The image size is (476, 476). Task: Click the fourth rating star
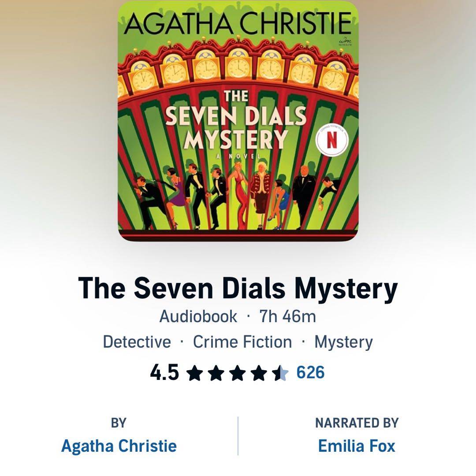point(258,373)
